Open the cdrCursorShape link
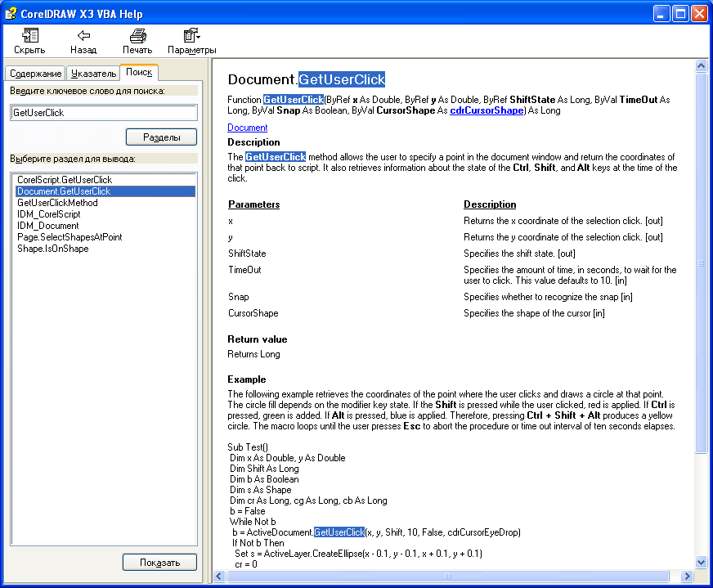This screenshot has width=713, height=588. tap(487, 110)
